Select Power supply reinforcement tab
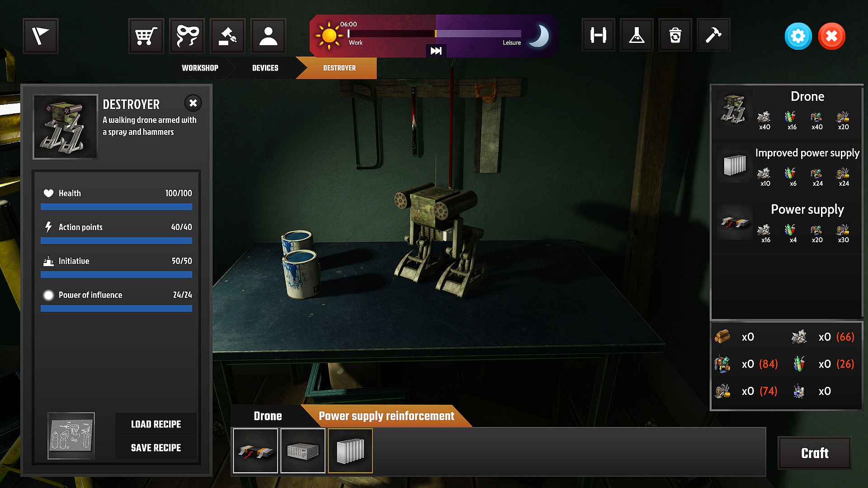This screenshot has height=488, width=868. 386,416
